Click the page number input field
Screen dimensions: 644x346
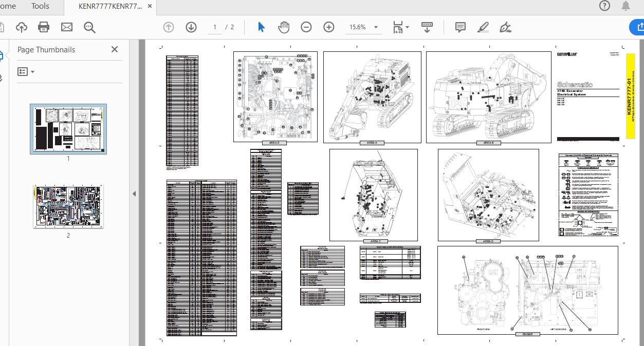[x=215, y=27]
